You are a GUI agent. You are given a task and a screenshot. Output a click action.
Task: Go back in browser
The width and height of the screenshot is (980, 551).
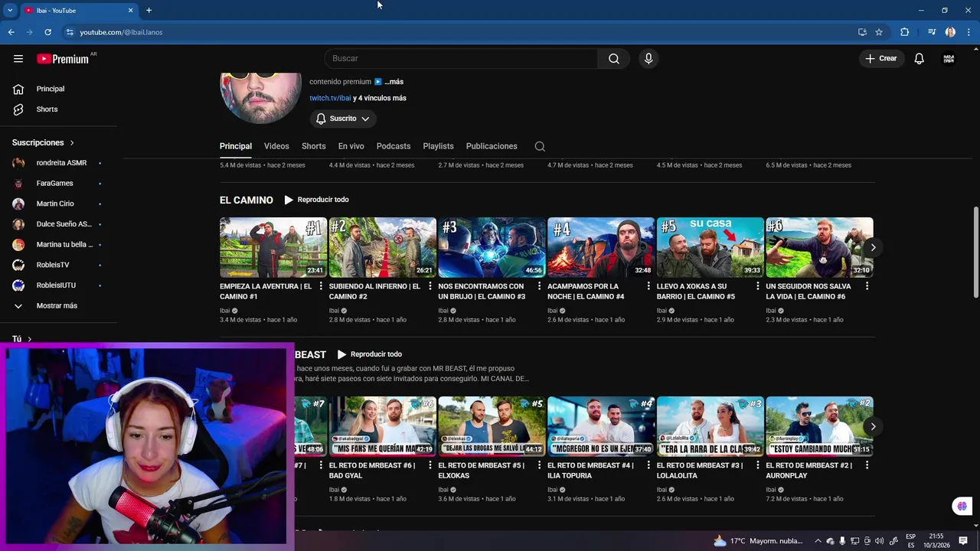11,32
